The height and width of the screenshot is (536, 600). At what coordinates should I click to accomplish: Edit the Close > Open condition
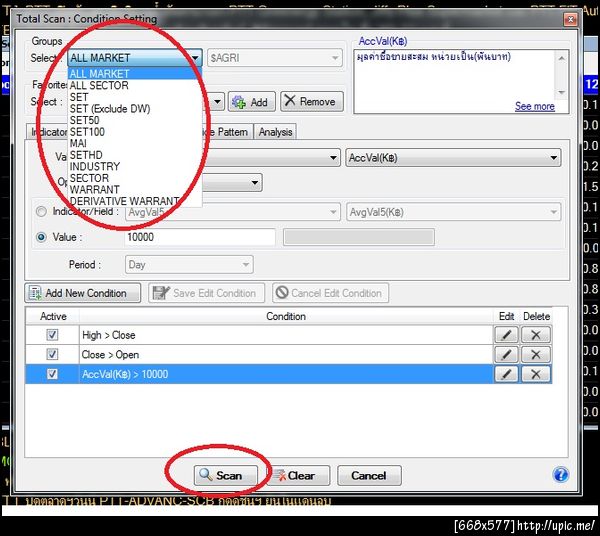[x=506, y=355]
